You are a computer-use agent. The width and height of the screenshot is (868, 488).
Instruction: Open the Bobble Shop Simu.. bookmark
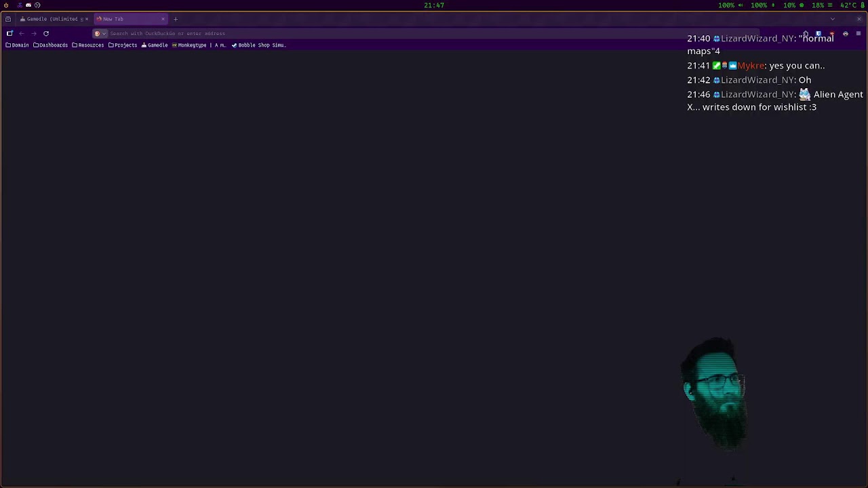point(258,45)
